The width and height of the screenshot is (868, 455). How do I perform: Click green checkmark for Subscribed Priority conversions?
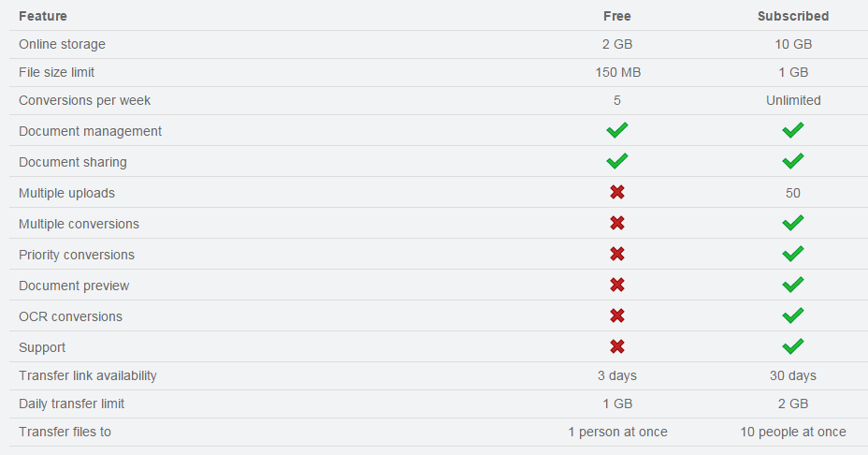pyautogui.click(x=793, y=254)
